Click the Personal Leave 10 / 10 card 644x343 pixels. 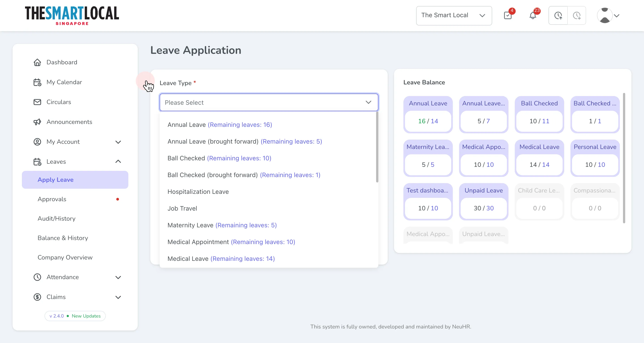595,158
